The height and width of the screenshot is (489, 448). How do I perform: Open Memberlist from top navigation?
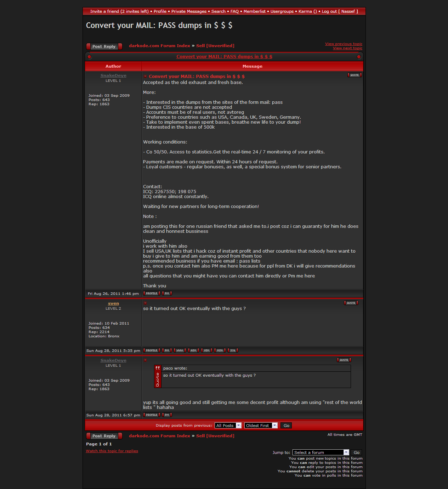[x=254, y=11]
